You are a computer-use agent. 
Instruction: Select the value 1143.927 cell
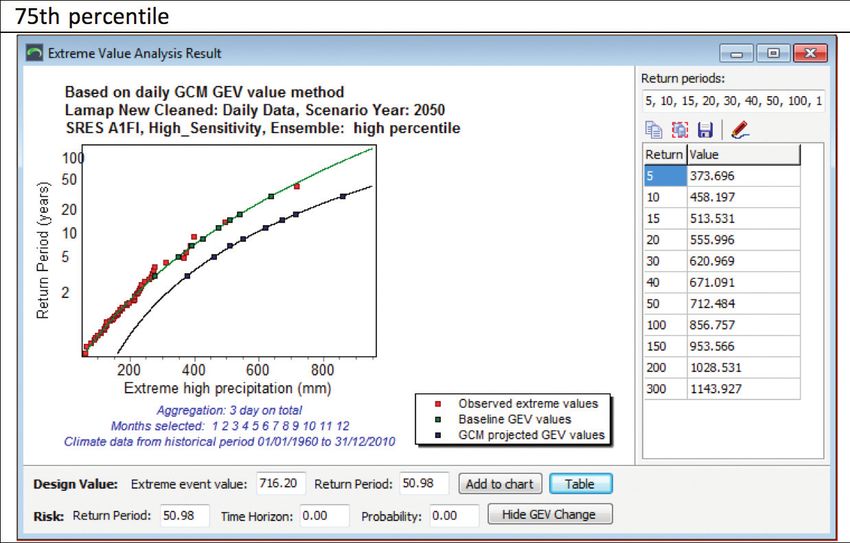point(744,389)
